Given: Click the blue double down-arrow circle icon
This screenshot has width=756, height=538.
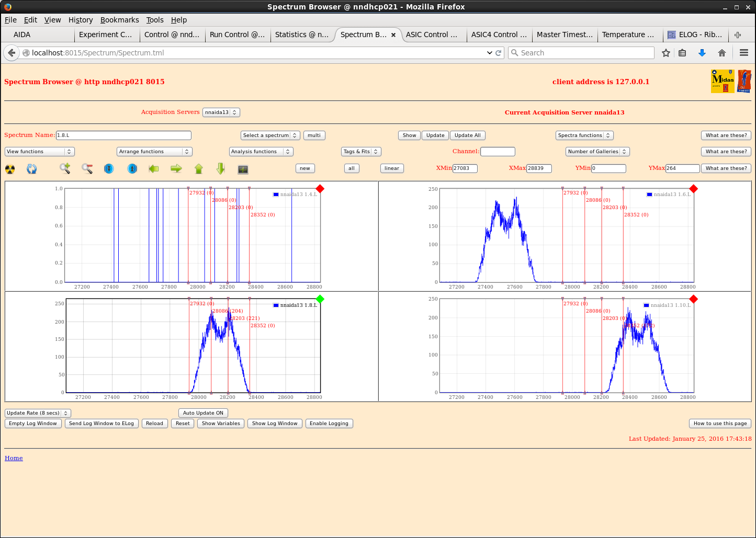Looking at the screenshot, I should 109,168.
